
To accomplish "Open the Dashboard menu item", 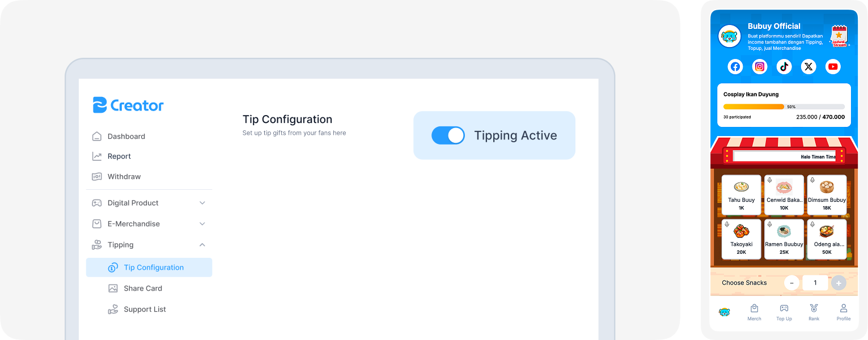I will pyautogui.click(x=126, y=137).
